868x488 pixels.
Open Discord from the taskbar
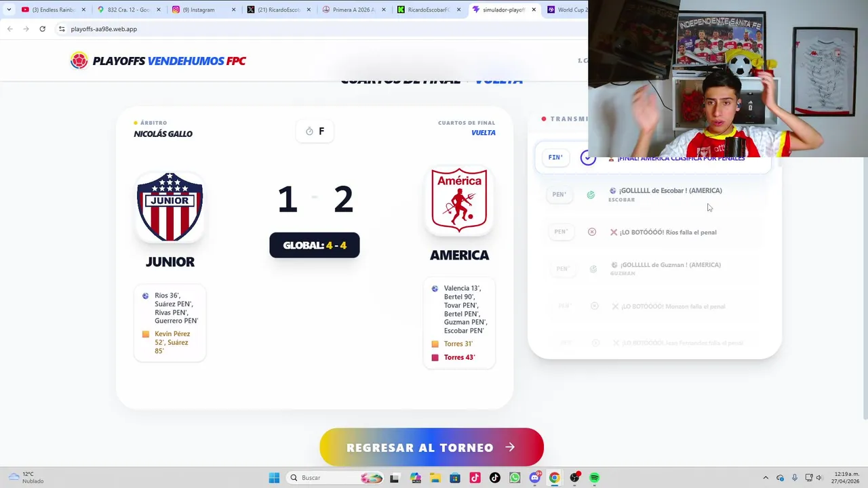pyautogui.click(x=535, y=478)
